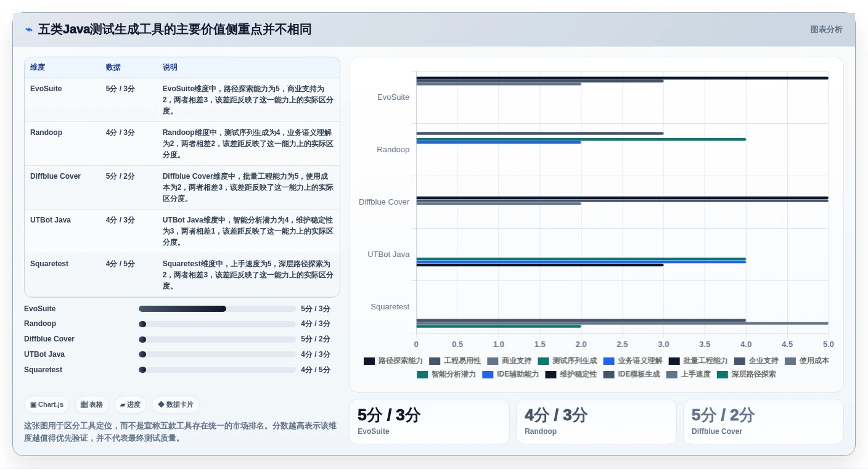This screenshot has width=868, height=469.
Task: Open the Diffblue Cover 5分 / 2分 summary card
Action: 763,422
